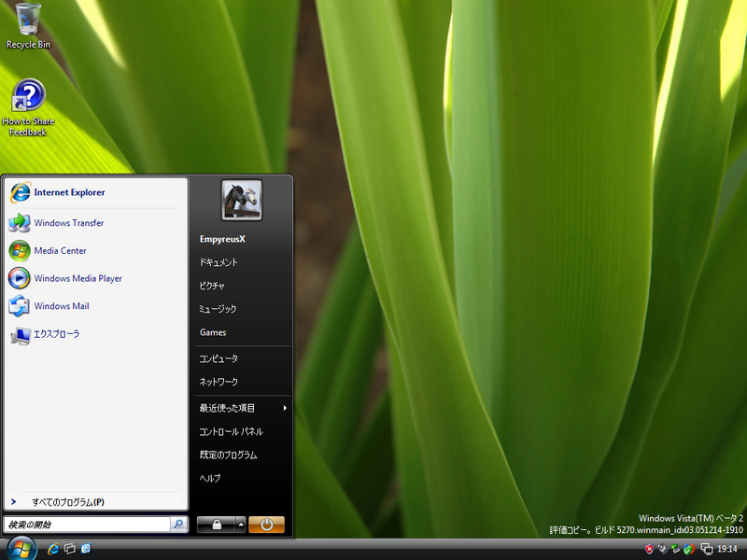This screenshot has width=747, height=560.
Task: Open the red security shield tray icon
Action: point(649,549)
